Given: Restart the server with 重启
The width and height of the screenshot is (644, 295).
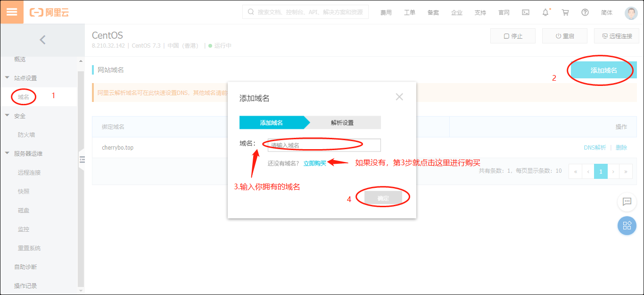Looking at the screenshot, I should pos(565,36).
